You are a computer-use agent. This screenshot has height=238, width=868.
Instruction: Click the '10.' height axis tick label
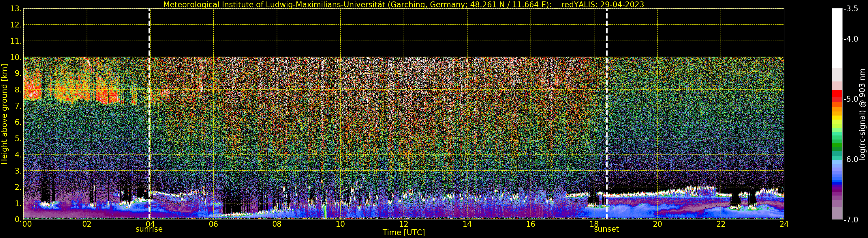(16, 57)
